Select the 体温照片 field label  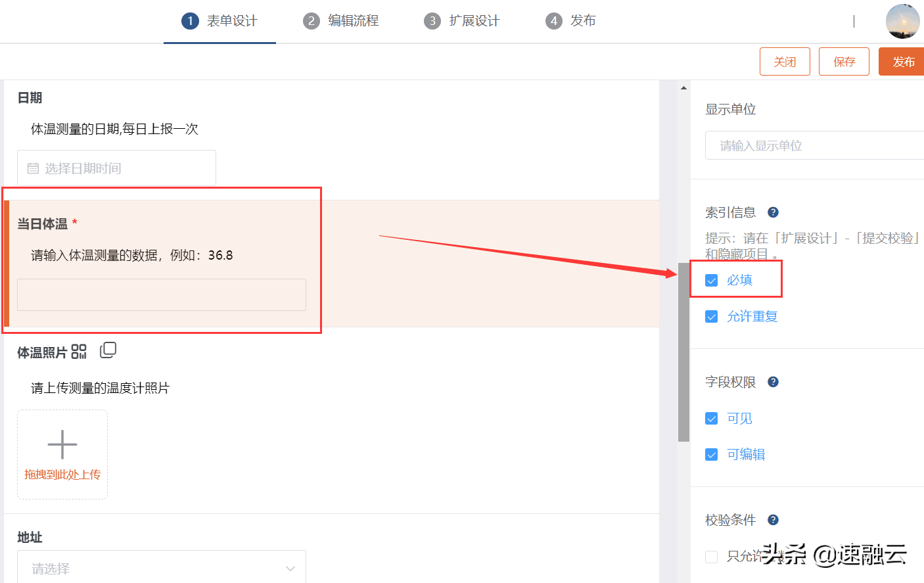pos(42,353)
